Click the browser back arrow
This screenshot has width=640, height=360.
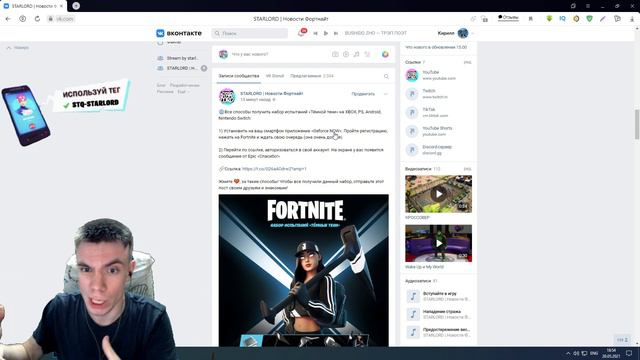pos(8,19)
